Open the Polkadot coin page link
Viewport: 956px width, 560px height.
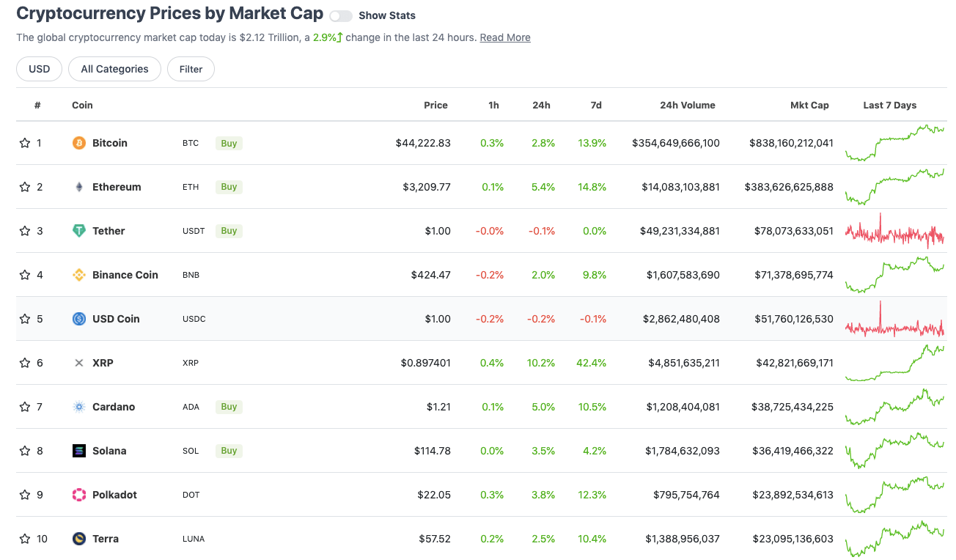tap(115, 495)
